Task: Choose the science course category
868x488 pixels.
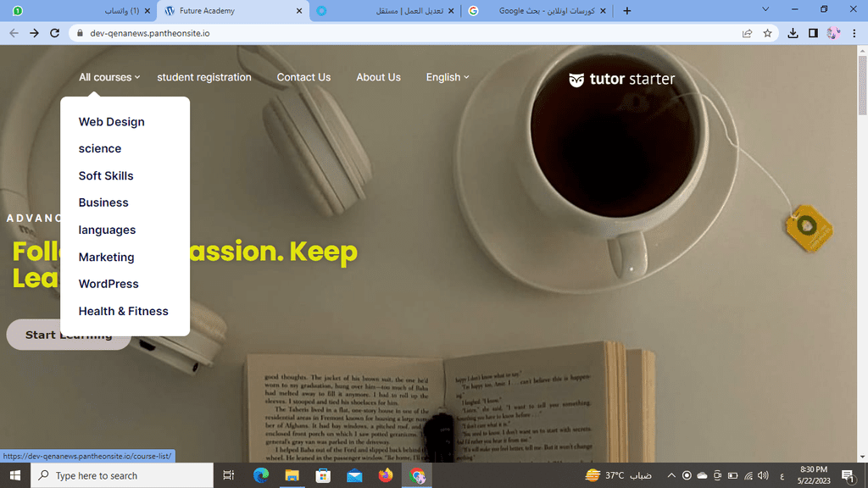Action: tap(100, 148)
